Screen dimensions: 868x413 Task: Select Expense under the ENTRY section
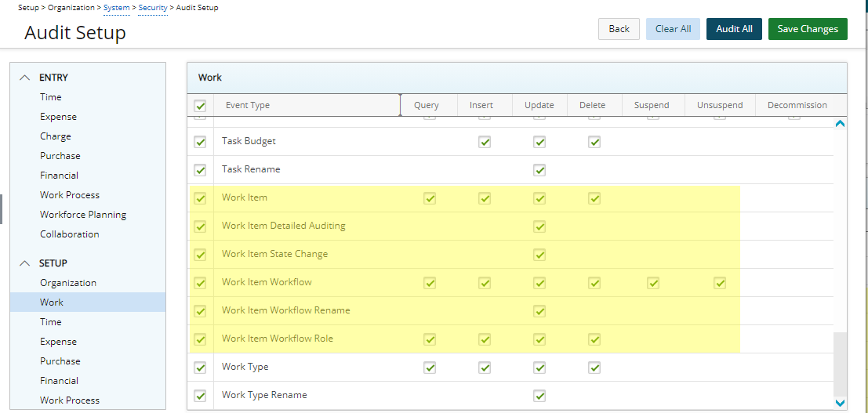[x=58, y=117]
